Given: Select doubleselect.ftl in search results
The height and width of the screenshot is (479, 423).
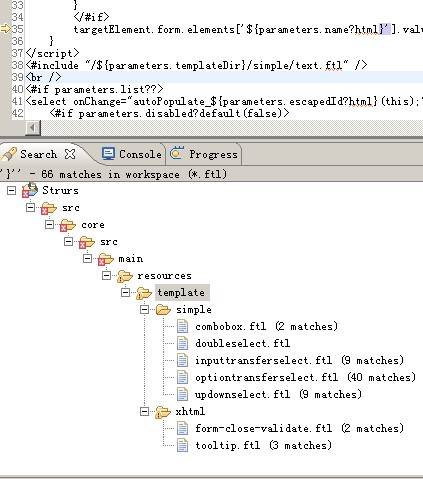Looking at the screenshot, I should coord(242,343).
